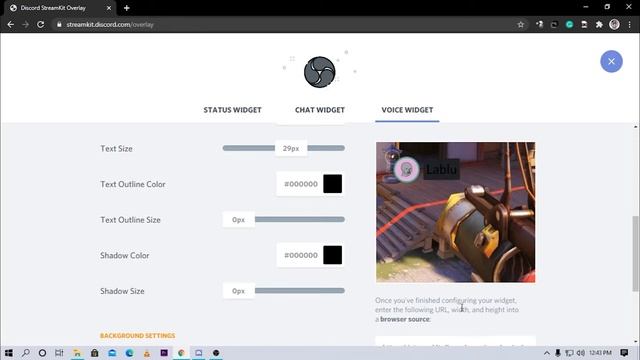
Task: Click the site padlock icon
Action: click(x=59, y=24)
